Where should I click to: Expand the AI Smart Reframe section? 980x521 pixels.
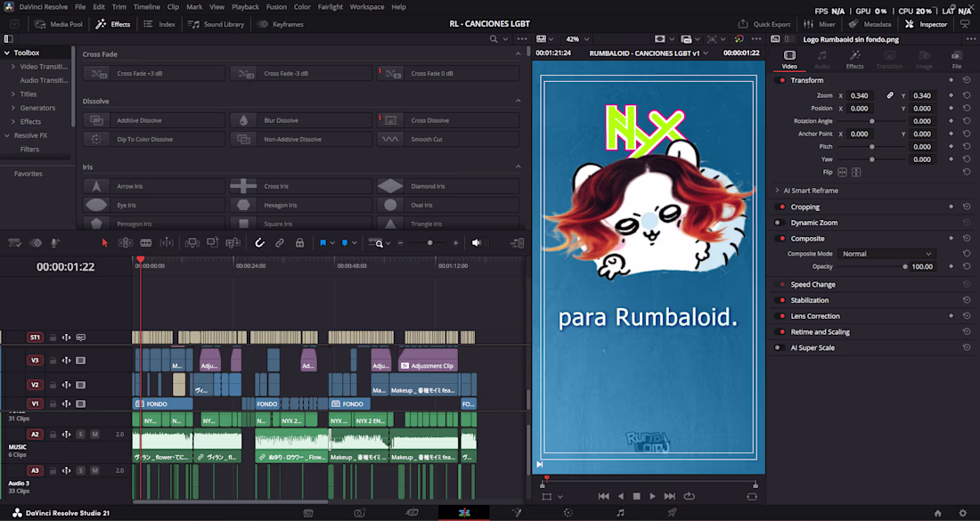click(777, 191)
